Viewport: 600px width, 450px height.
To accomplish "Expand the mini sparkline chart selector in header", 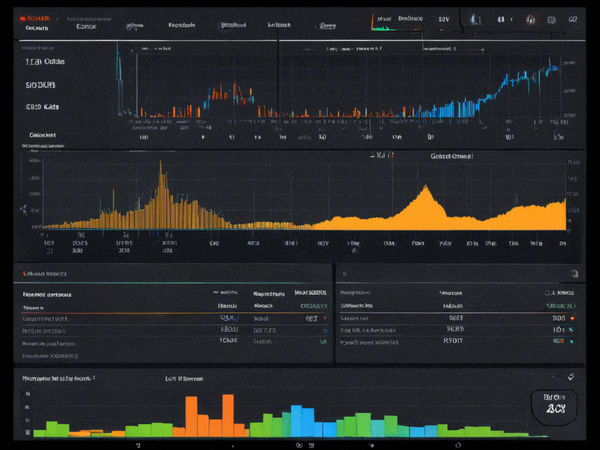I will tap(396, 24).
